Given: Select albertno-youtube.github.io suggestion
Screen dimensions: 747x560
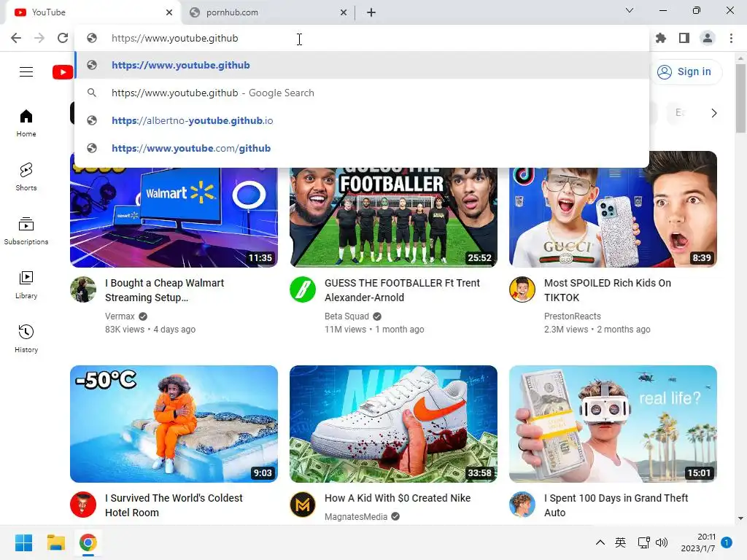Looking at the screenshot, I should coord(362,120).
